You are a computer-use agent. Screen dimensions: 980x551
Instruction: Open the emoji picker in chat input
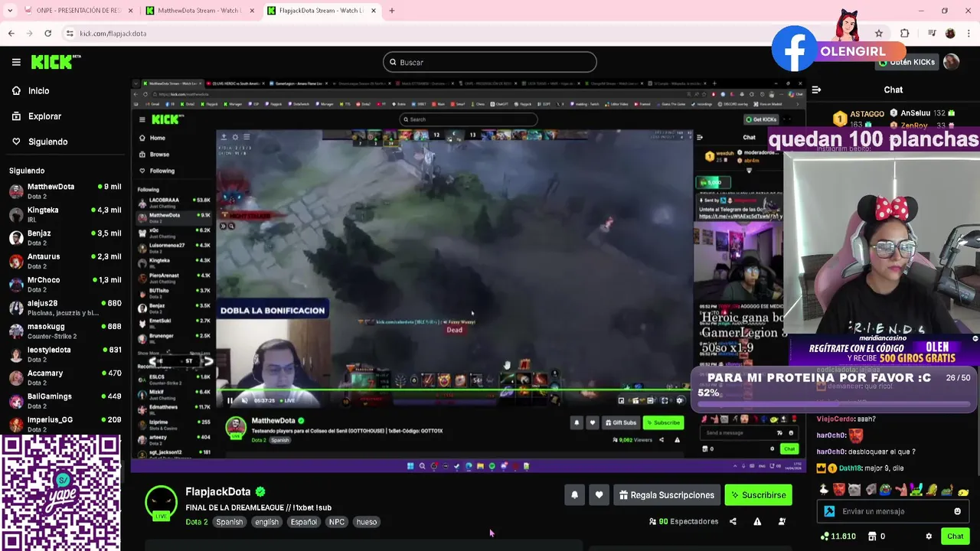click(x=957, y=511)
